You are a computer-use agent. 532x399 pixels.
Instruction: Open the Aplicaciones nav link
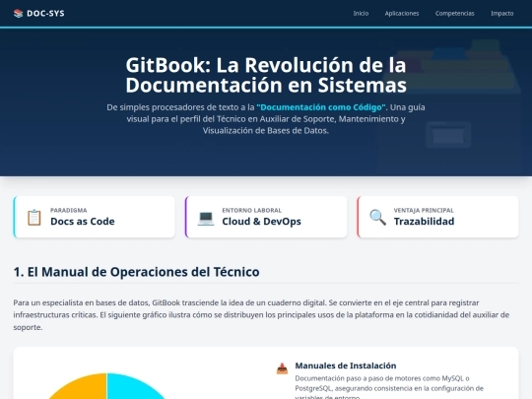(x=402, y=13)
